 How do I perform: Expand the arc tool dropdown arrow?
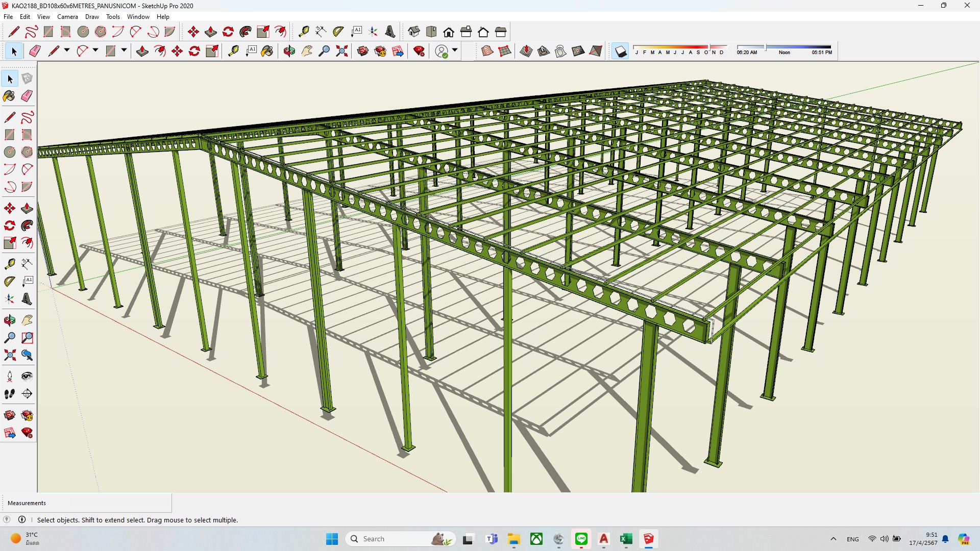pyautogui.click(x=95, y=51)
